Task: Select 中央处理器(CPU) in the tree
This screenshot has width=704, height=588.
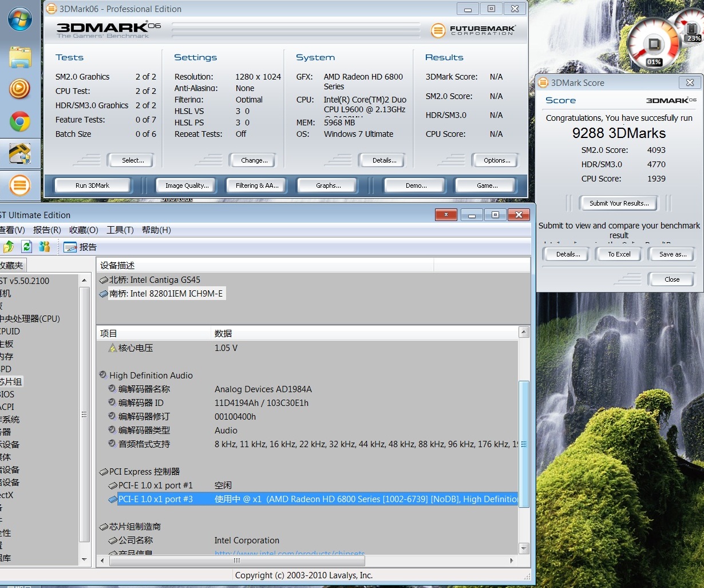Action: 30,319
